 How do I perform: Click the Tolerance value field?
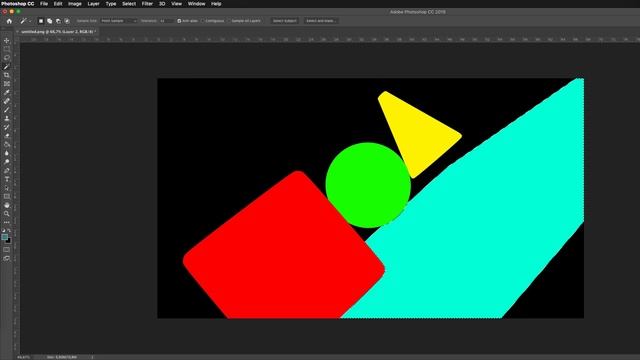(x=166, y=21)
